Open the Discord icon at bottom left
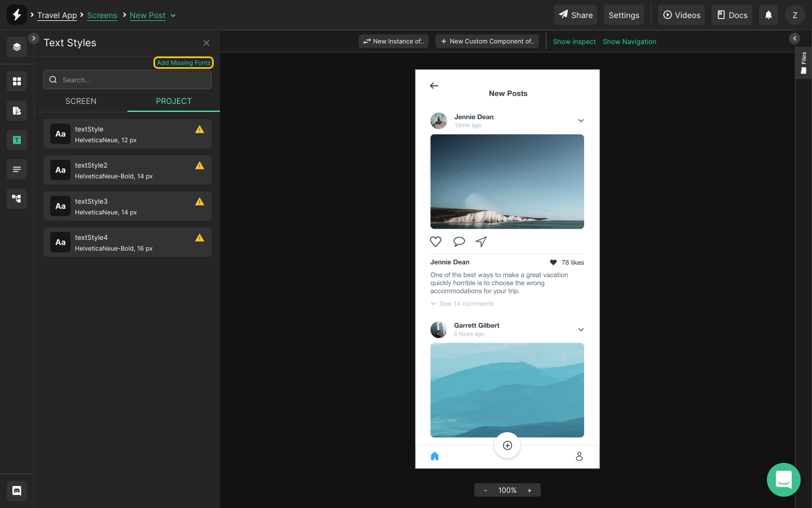812x508 pixels. [x=17, y=491]
